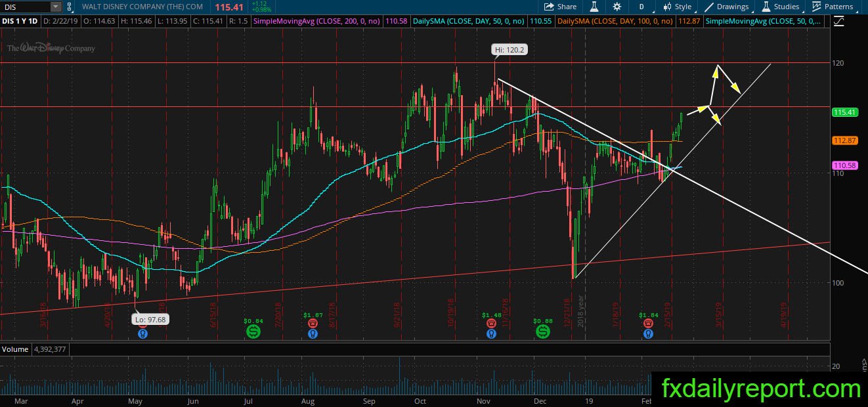
Task: Click the truncated SimpleMovingAvg 50 study label
Action: 762,21
